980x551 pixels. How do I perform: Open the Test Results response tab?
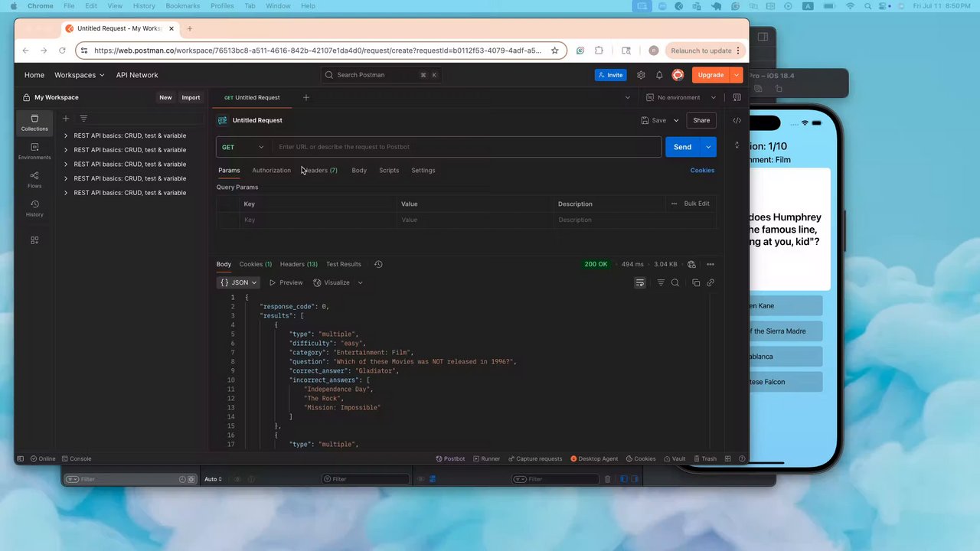tap(344, 264)
